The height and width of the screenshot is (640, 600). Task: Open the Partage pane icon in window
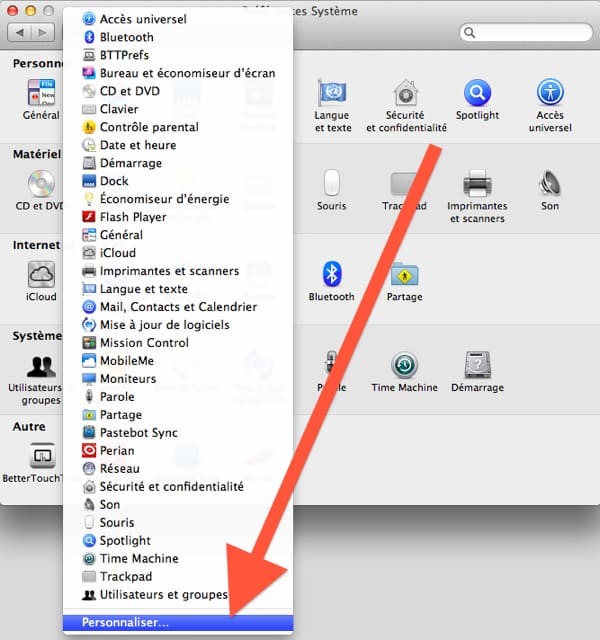[404, 274]
